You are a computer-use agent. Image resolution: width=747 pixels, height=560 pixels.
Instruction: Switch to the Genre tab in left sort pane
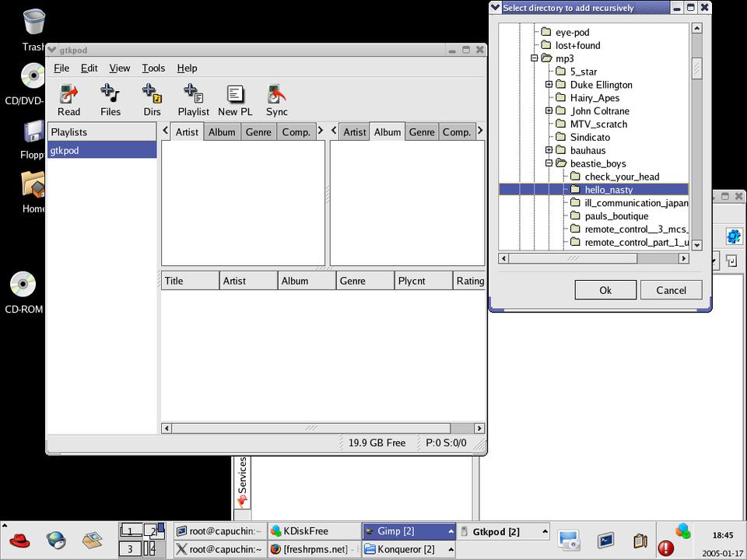point(258,132)
